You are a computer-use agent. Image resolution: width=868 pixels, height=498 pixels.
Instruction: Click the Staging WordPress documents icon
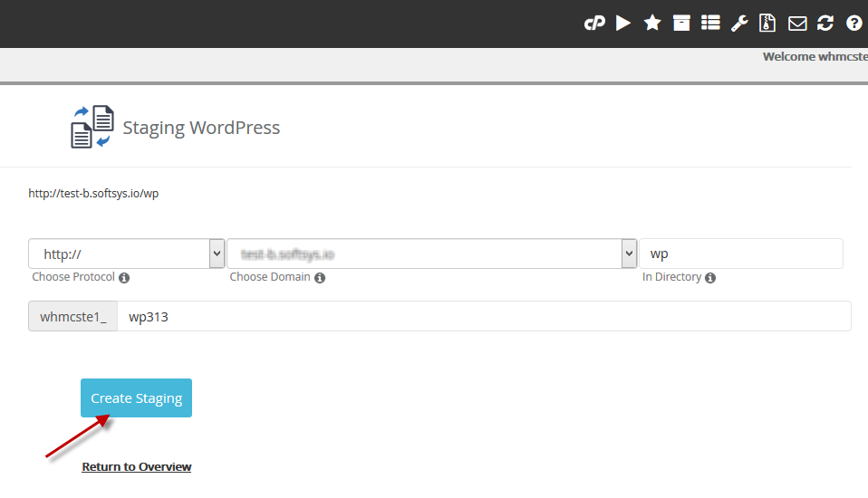click(92, 127)
